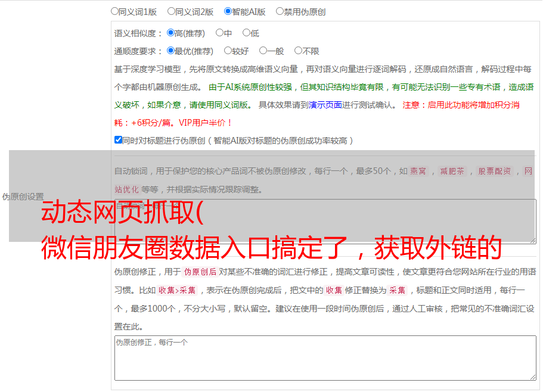Pick 不限 for 通顺度要求

click(x=298, y=51)
